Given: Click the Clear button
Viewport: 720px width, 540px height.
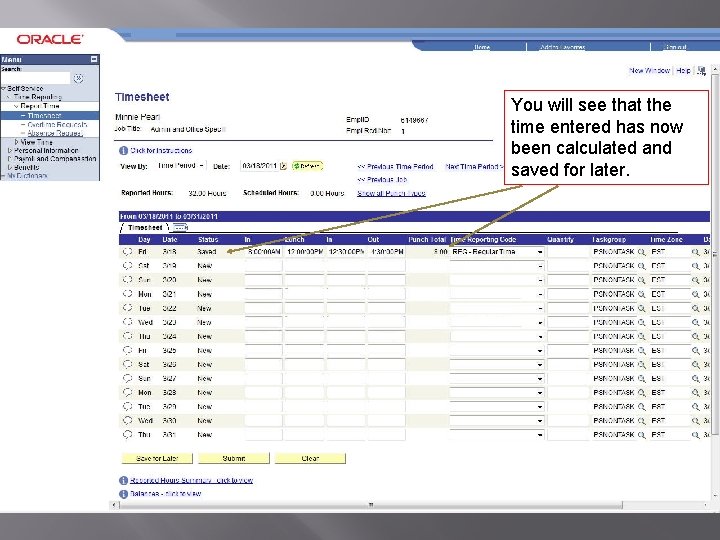Looking at the screenshot, I should [x=310, y=458].
